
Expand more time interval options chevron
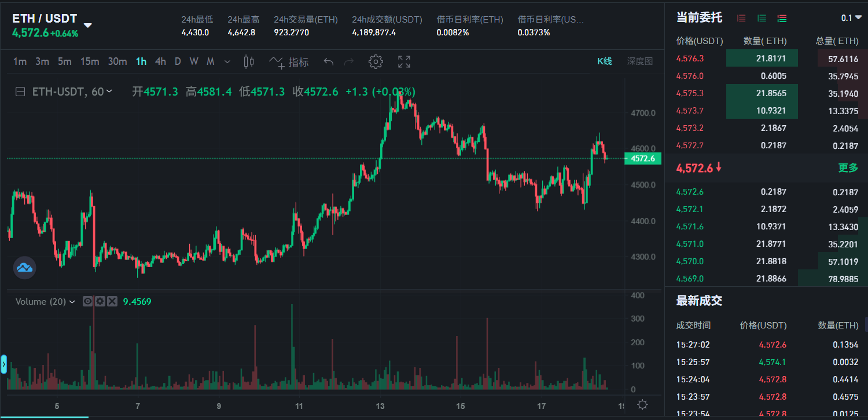(x=227, y=62)
